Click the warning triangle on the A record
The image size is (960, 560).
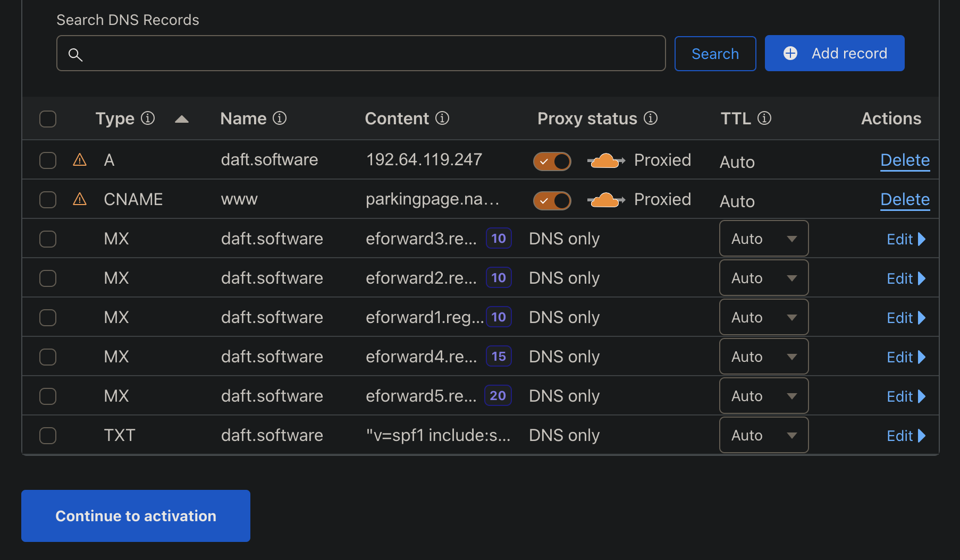(x=79, y=160)
